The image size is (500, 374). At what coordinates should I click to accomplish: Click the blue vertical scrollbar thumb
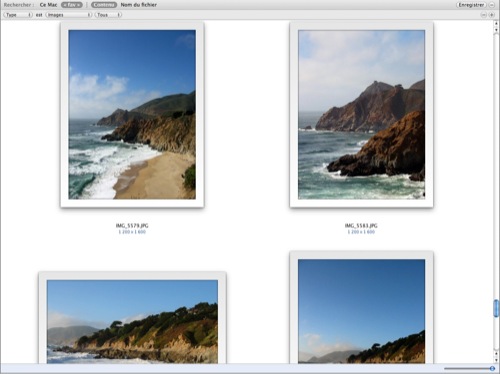pos(496,308)
